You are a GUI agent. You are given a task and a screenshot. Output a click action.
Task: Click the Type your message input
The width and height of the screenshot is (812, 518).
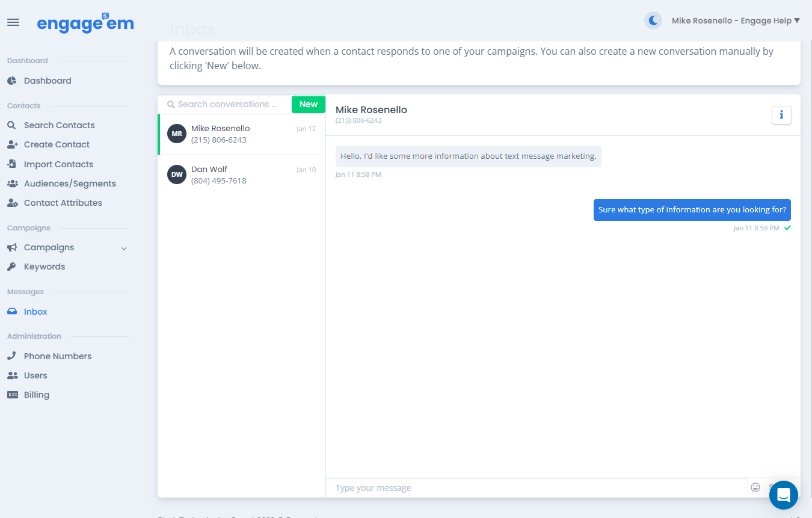click(x=535, y=488)
